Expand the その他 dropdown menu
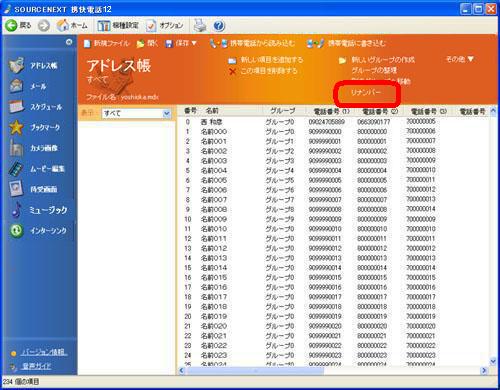The image size is (500, 390). tap(460, 59)
